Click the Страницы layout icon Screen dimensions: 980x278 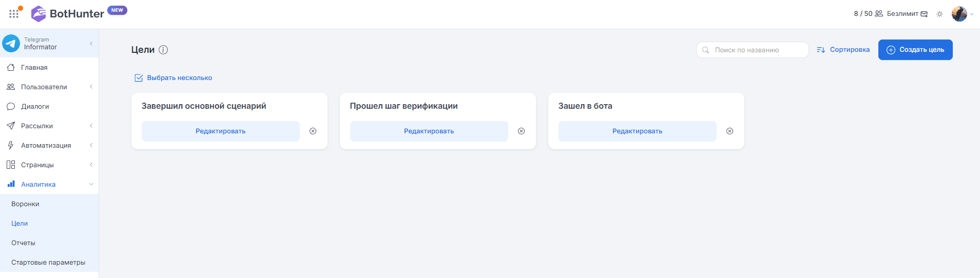(x=11, y=165)
